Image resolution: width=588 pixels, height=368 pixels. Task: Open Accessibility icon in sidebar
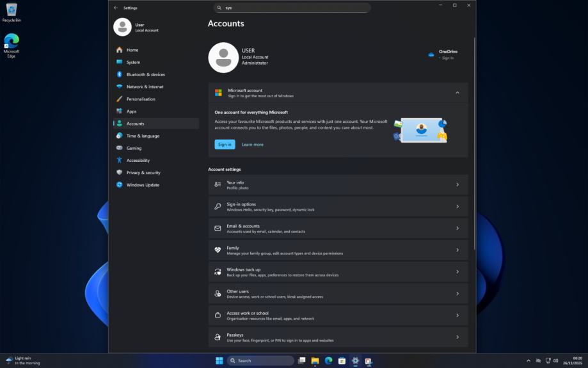point(119,161)
